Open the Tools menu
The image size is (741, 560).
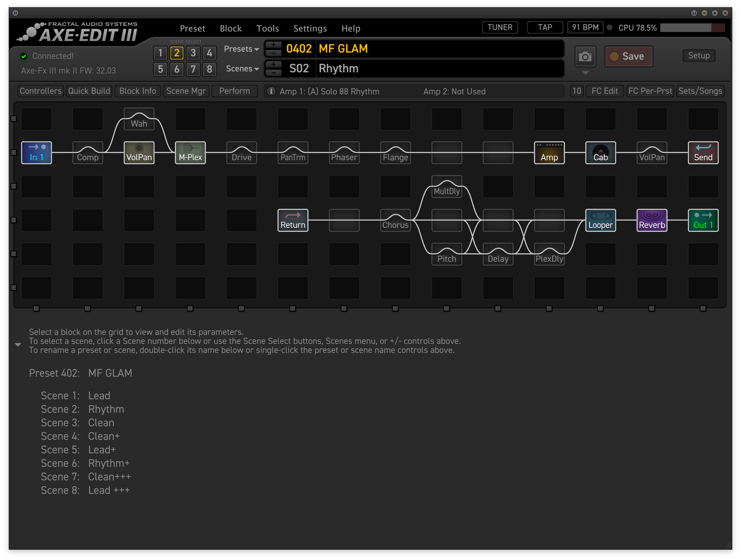(x=268, y=29)
